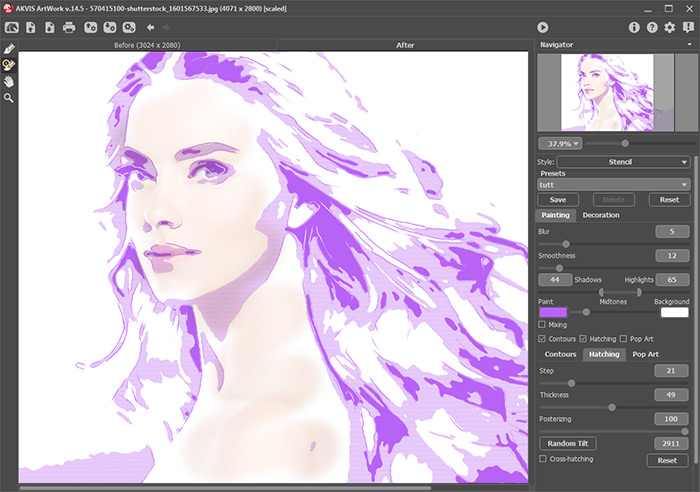Enable the Mixing checkbox

point(543,325)
